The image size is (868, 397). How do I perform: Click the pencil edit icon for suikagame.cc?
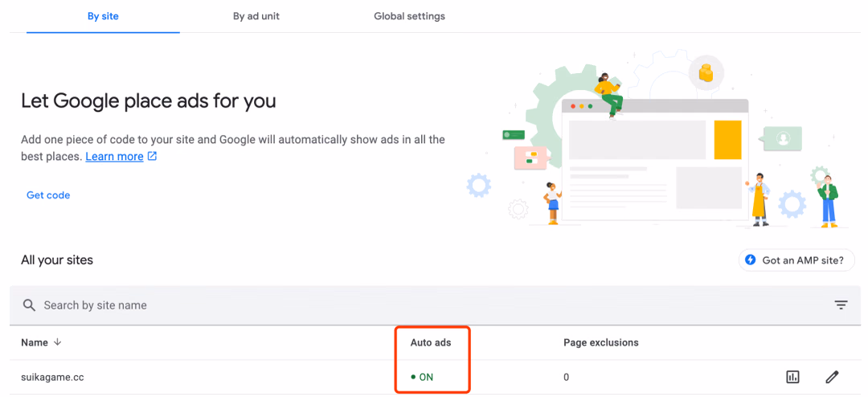click(x=832, y=378)
